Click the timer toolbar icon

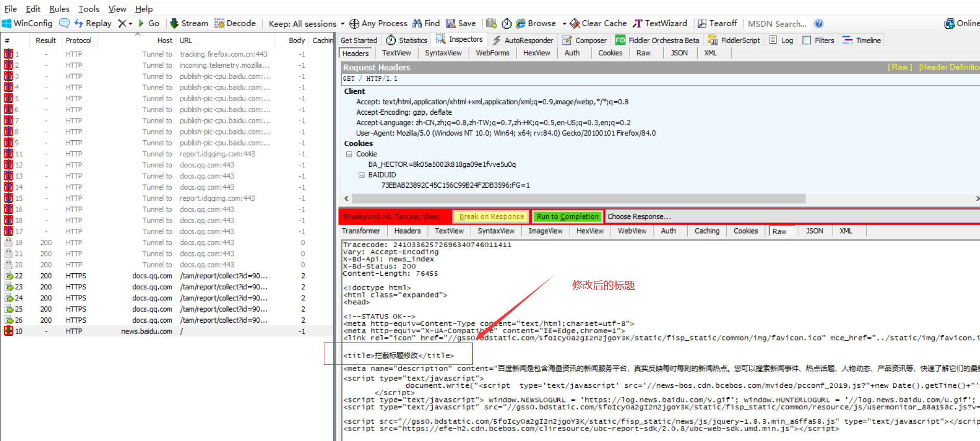tap(507, 23)
